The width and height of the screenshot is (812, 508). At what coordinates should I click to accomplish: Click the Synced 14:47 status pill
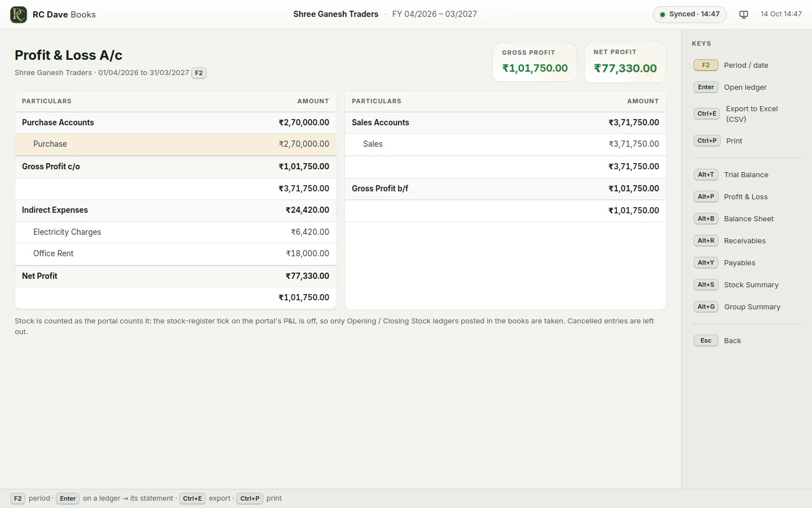(690, 14)
